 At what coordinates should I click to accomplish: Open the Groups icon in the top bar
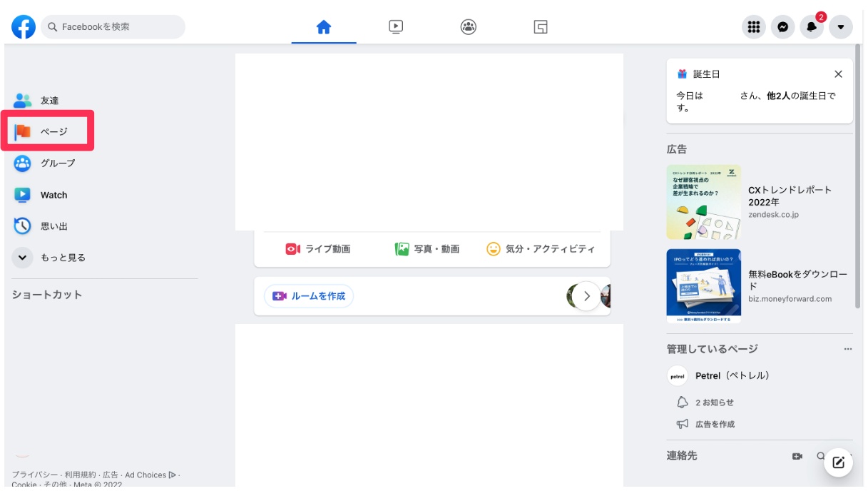468,26
